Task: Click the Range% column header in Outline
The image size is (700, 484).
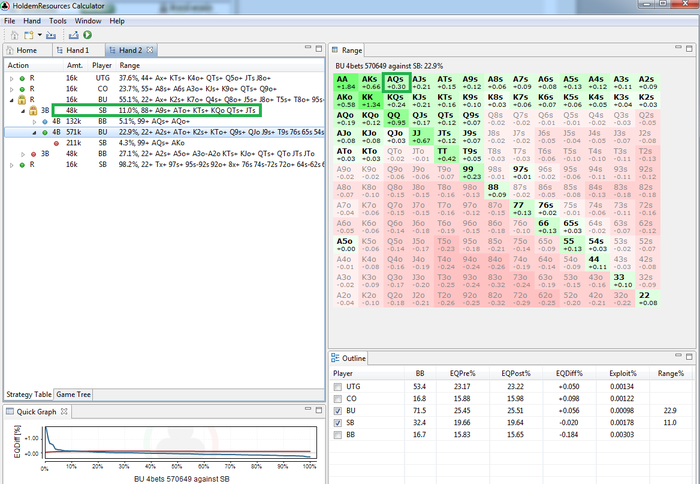Action: tap(671, 373)
